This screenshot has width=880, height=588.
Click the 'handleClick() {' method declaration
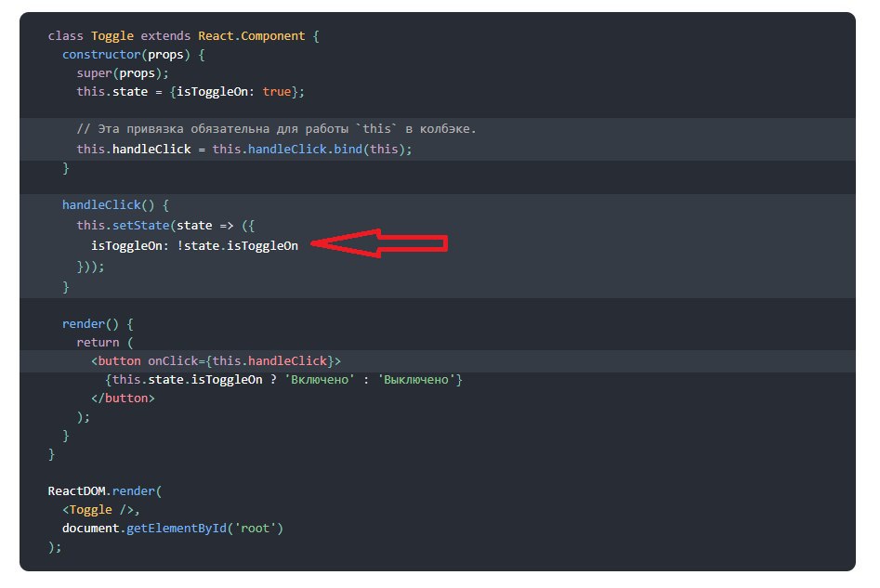[115, 204]
